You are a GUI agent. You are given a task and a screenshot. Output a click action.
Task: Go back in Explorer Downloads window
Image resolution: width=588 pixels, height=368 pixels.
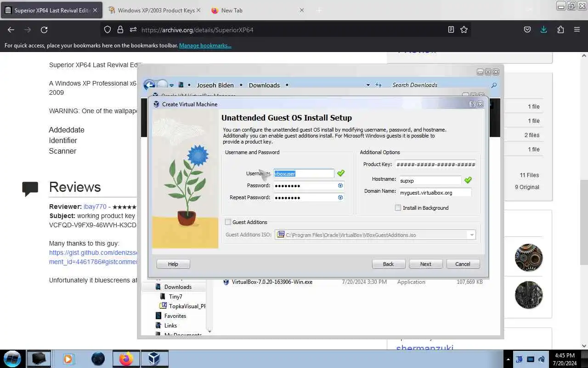149,85
